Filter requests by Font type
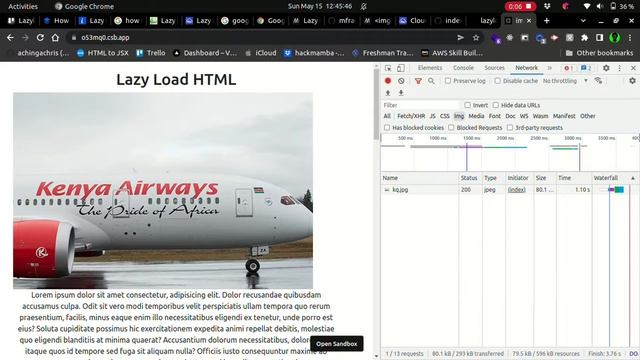Viewport: 640px width, 360px height. coord(495,116)
